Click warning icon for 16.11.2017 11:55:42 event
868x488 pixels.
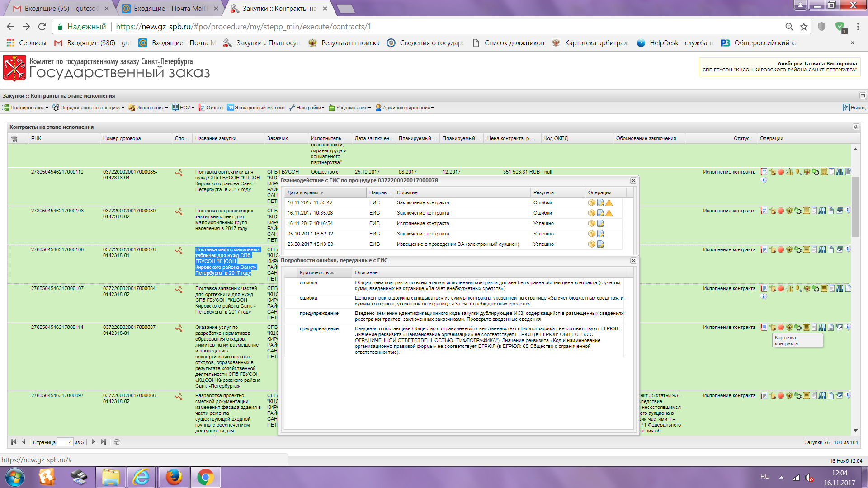(609, 203)
